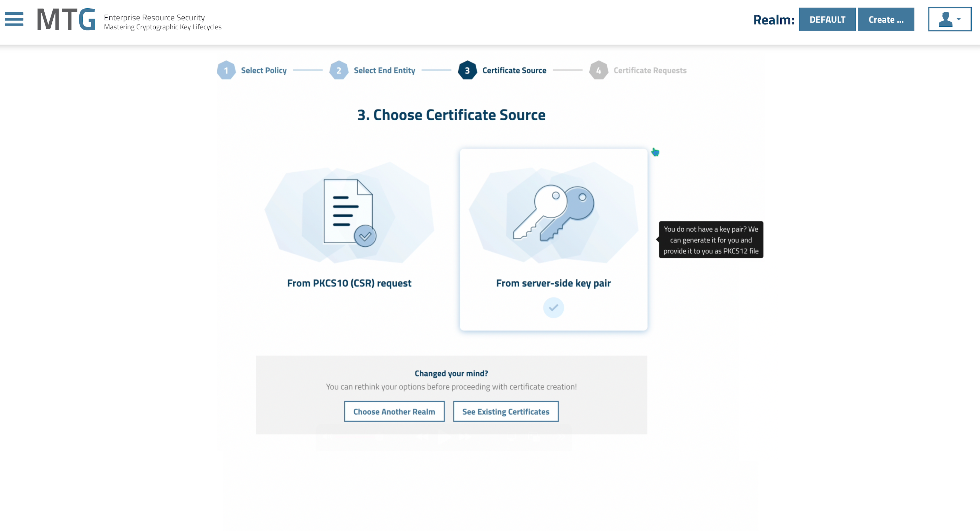Click the DEFAULT realm button
The image size is (980, 531).
827,19
